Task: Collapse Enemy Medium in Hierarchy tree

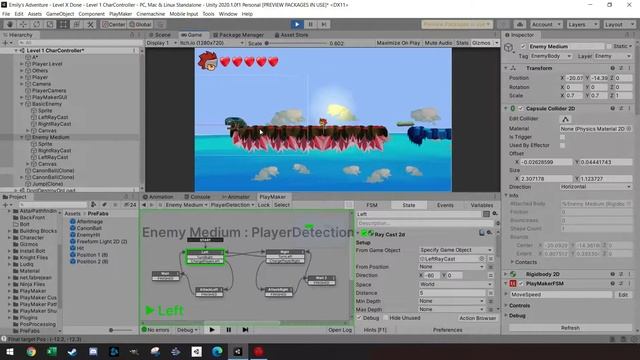Action: point(22,138)
